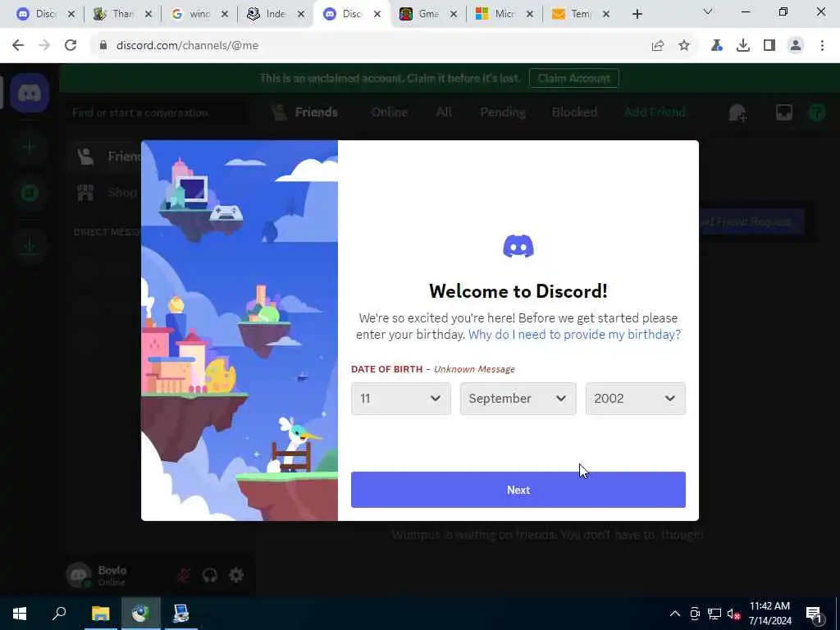The width and height of the screenshot is (840, 630).
Task: Click the New Group DM icon
Action: point(737,113)
